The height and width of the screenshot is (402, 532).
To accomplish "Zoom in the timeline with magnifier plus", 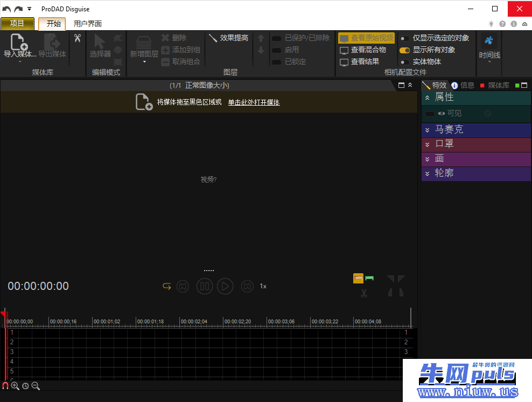I will click(x=15, y=386).
